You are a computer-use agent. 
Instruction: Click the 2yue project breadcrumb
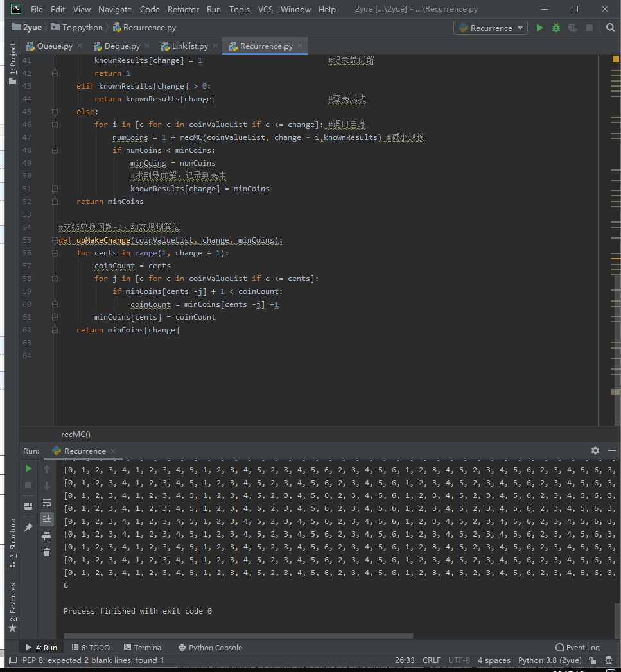pos(26,28)
